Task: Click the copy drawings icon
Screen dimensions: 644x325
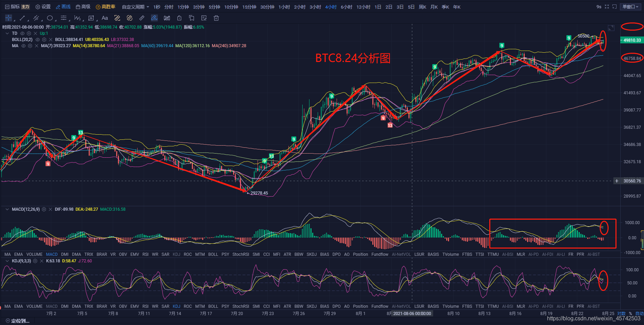Action: (x=192, y=18)
